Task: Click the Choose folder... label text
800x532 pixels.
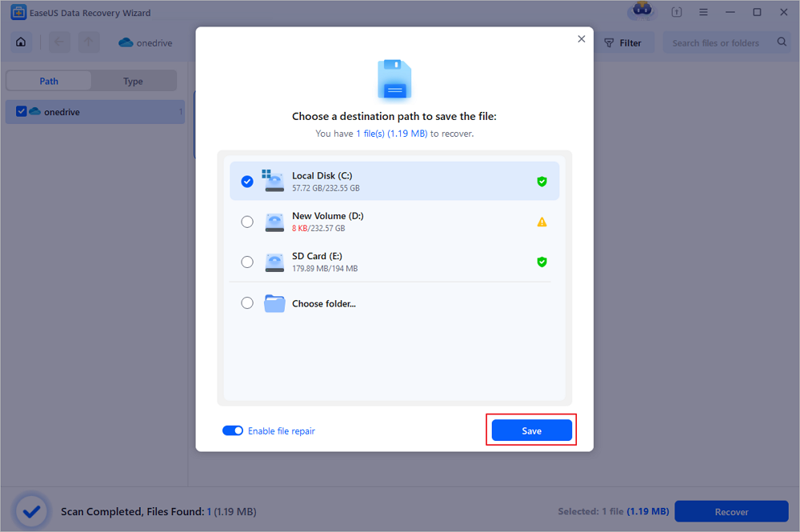Action: coord(324,303)
